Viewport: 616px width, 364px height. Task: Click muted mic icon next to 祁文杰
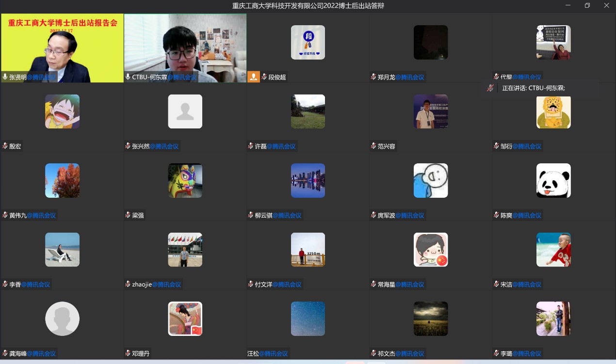click(x=373, y=353)
